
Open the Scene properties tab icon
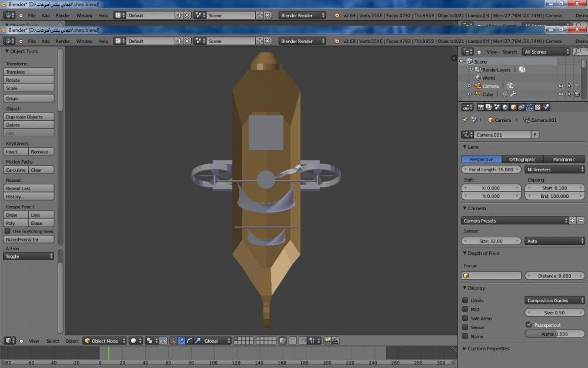pos(497,107)
